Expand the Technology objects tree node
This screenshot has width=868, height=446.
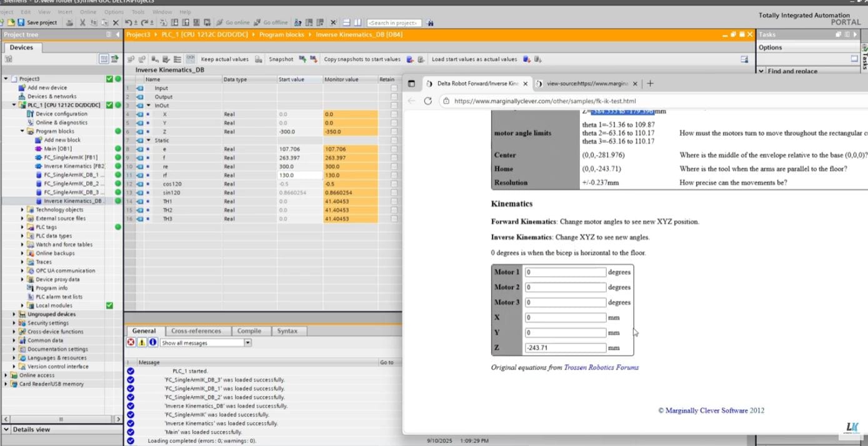tap(22, 210)
